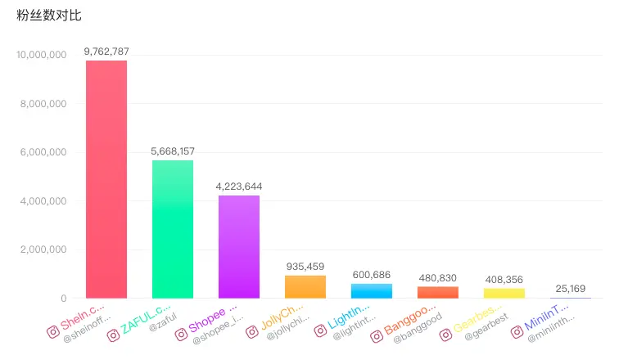
Task: Click the Instagram icon beside JollyCh label
Action: click(x=252, y=332)
